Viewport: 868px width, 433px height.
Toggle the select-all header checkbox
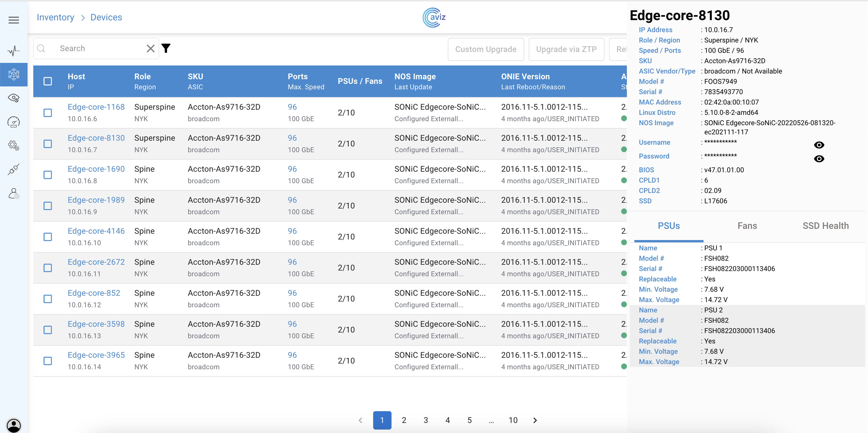tap(48, 82)
